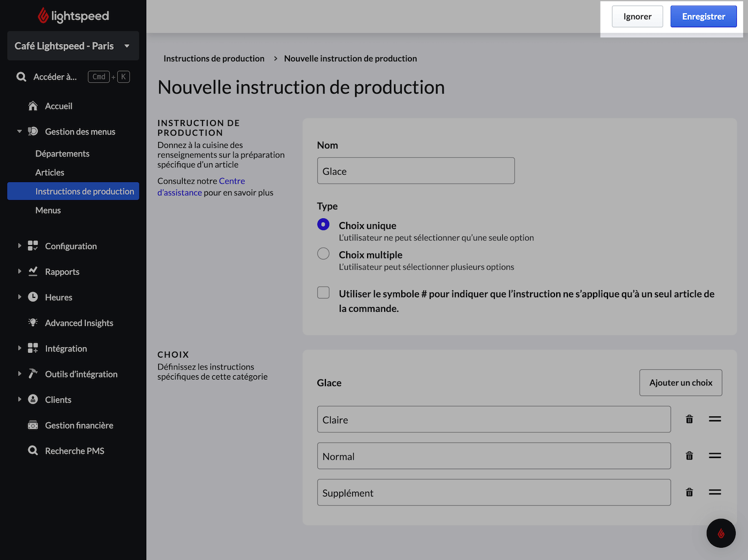This screenshot has height=560, width=748.
Task: Click the Outils d'intégration hammer icon
Action: click(x=33, y=374)
